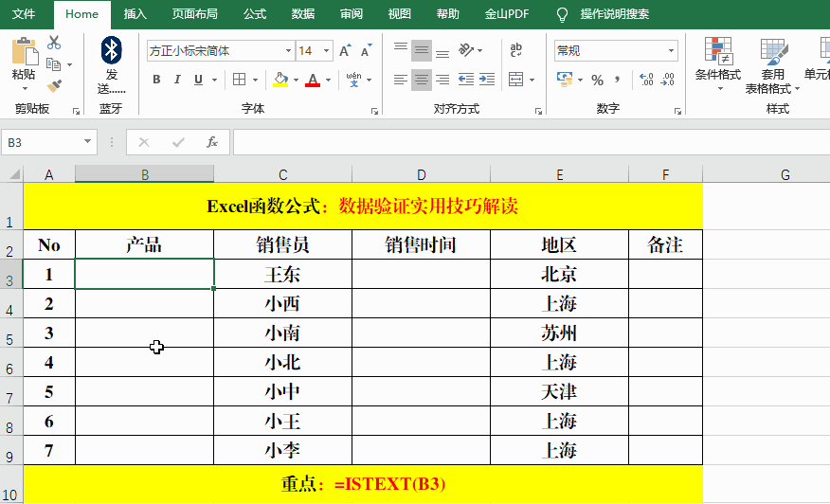The width and height of the screenshot is (830, 504).
Task: Expand font color dropdown arrow
Action: (x=328, y=80)
